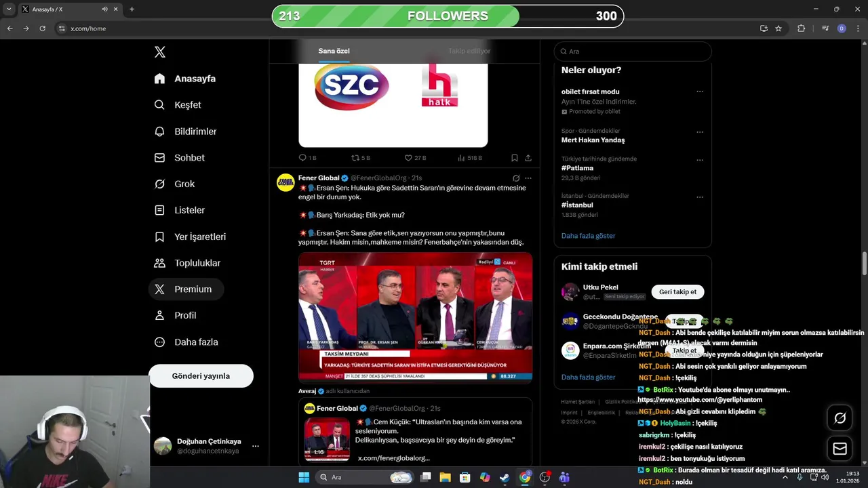
Task: Switch to Takip ediliyor tab
Action: coord(469,51)
